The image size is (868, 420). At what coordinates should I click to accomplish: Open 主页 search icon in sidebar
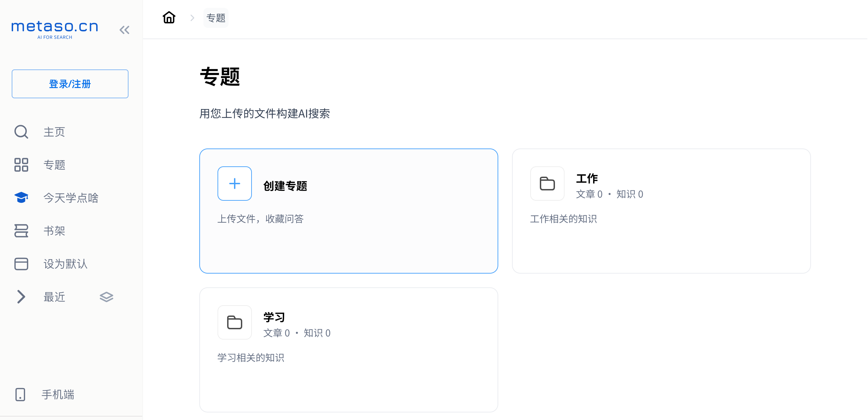(x=21, y=132)
